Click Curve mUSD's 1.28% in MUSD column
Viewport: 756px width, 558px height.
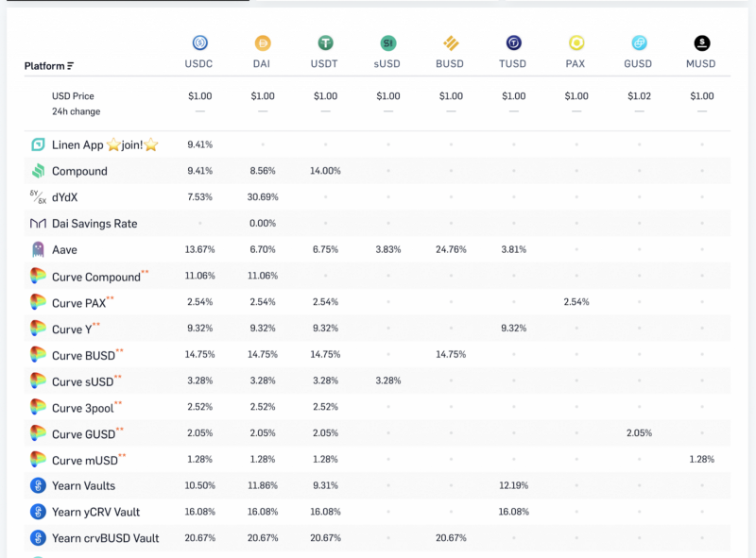[x=702, y=459]
